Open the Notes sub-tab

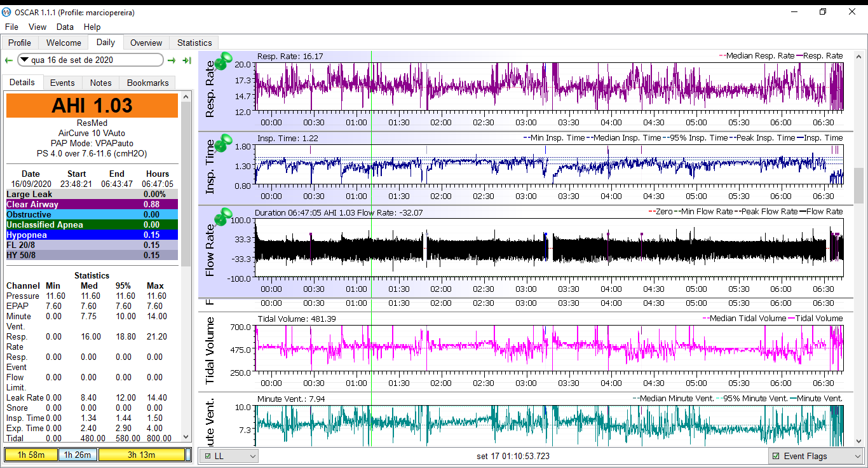(x=100, y=83)
